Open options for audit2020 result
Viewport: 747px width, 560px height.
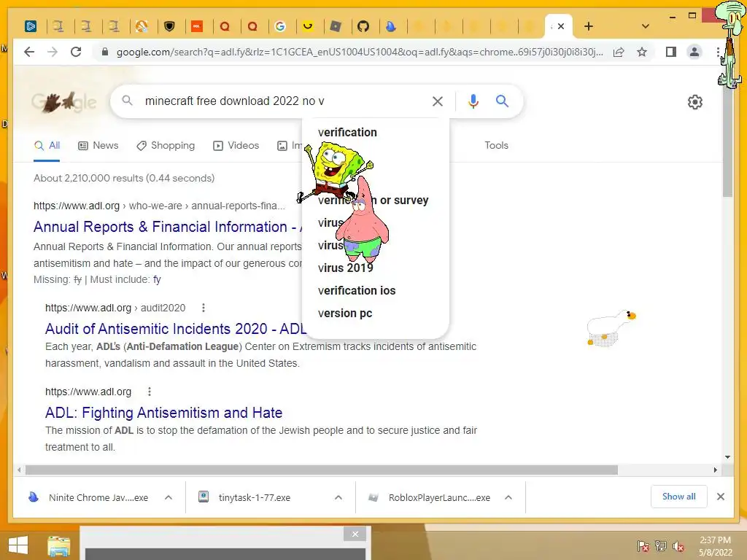pyautogui.click(x=204, y=308)
